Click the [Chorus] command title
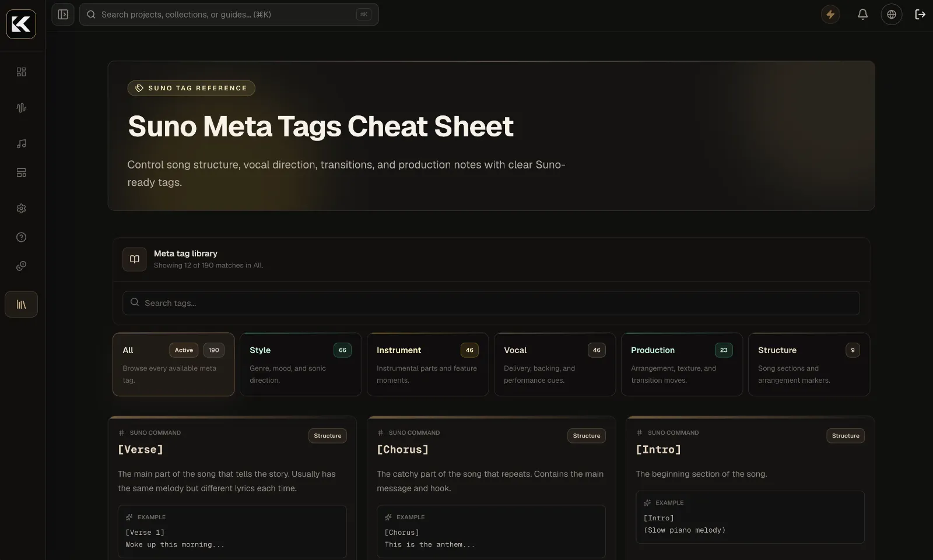This screenshot has width=933, height=560. click(403, 449)
